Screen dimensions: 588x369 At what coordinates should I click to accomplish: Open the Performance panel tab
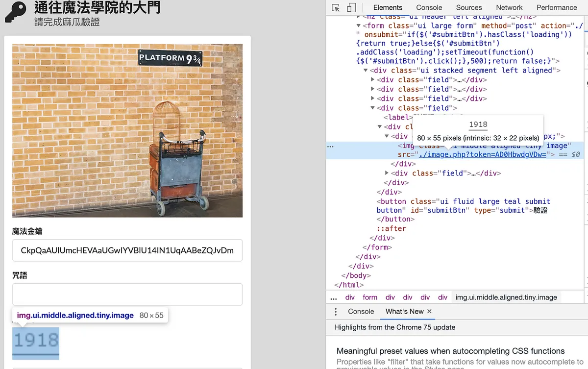click(x=556, y=8)
